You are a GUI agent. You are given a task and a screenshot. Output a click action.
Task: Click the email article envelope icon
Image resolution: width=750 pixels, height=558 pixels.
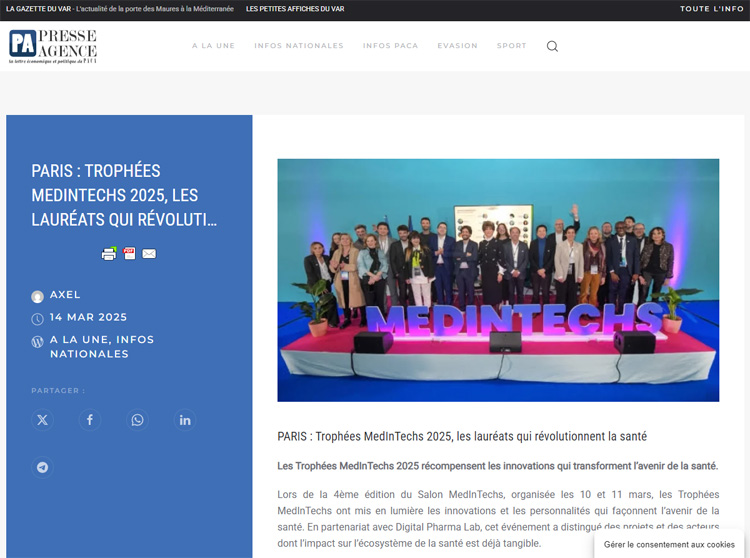point(149,254)
